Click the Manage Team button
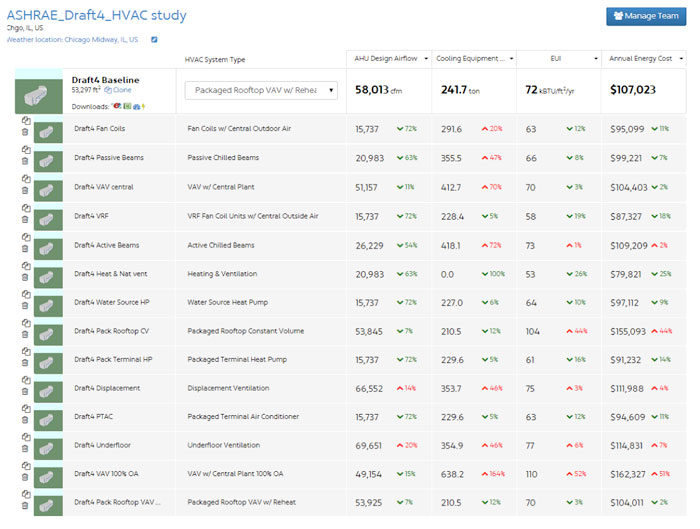Image resolution: width=700 pixels, height=529 pixels. point(646,16)
